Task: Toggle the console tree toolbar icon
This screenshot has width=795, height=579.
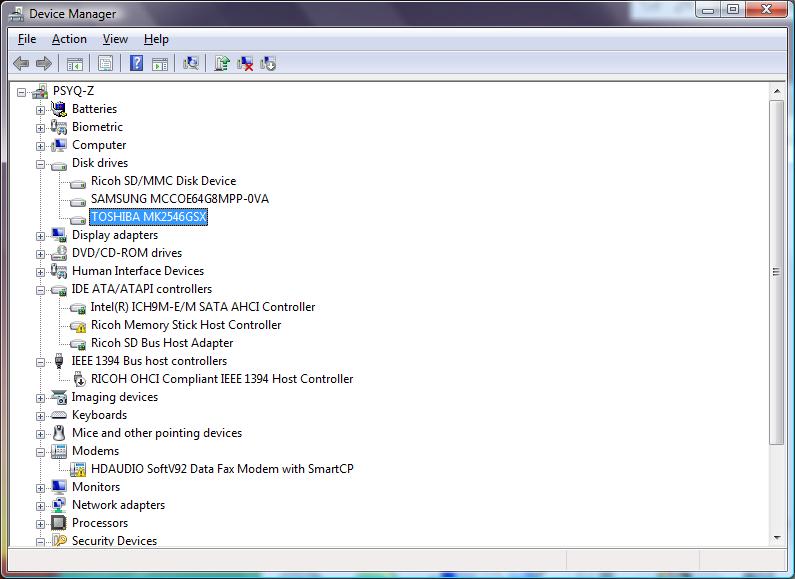Action: tap(75, 64)
